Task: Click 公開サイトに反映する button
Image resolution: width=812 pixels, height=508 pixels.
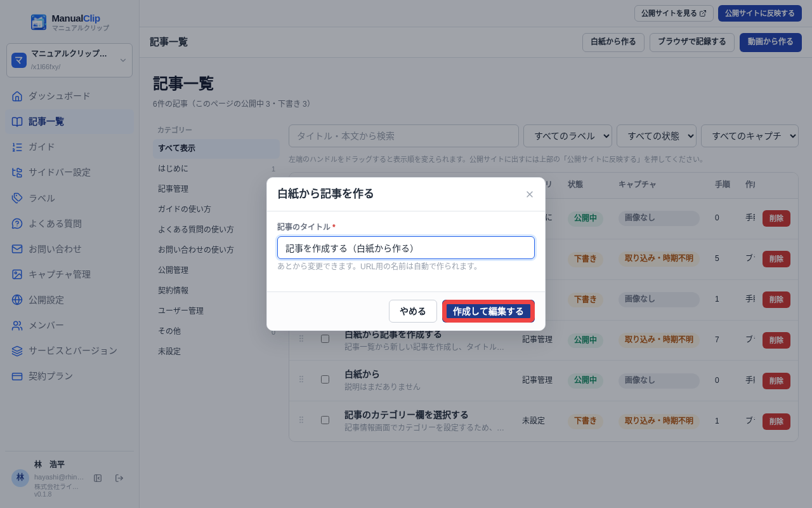Action: point(760,13)
